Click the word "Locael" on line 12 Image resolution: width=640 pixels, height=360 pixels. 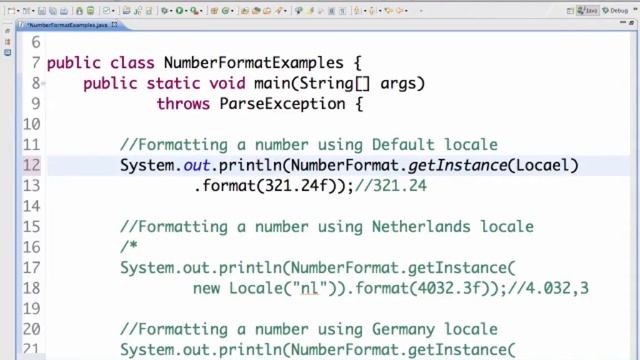coord(542,165)
